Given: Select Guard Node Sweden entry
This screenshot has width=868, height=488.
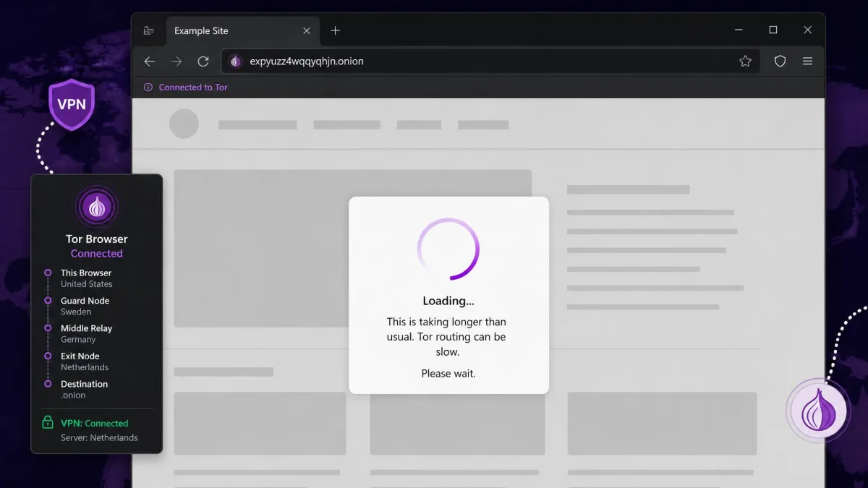Looking at the screenshot, I should [x=77, y=306].
